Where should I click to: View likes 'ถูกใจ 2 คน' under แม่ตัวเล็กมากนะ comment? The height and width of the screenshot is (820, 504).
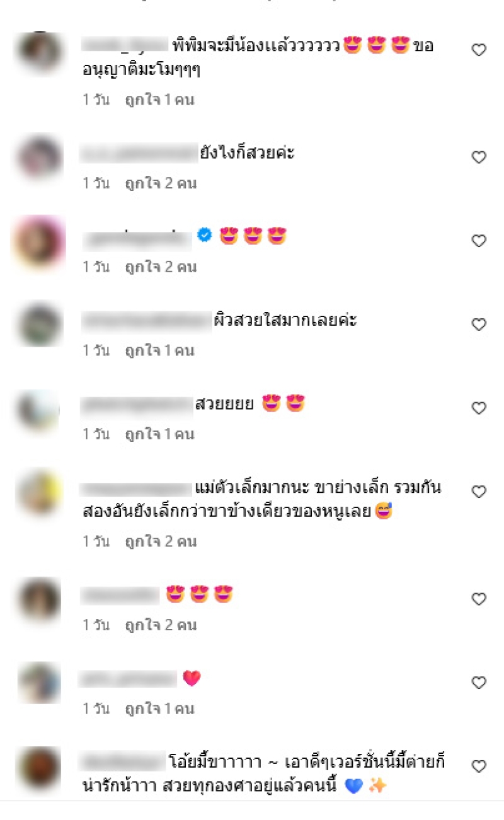161,541
